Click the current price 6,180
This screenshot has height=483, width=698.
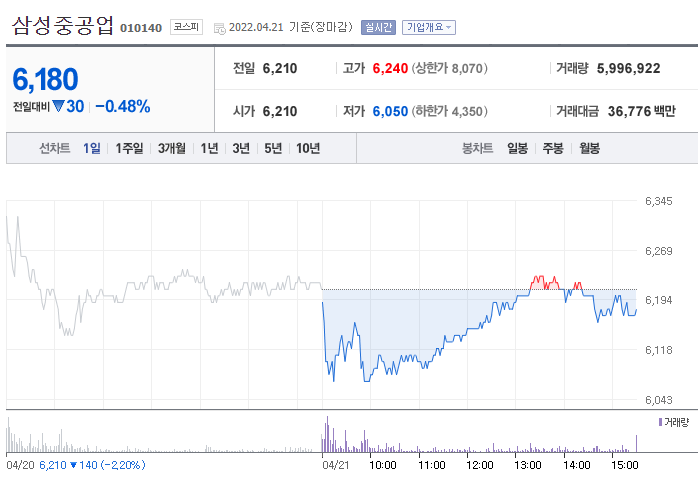45,79
